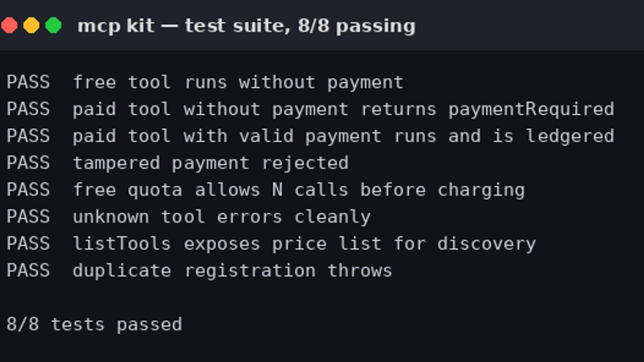The image size is (644, 362).
Task: Click the PASS label beside 'duplicate registration throws'
Action: click(x=28, y=271)
